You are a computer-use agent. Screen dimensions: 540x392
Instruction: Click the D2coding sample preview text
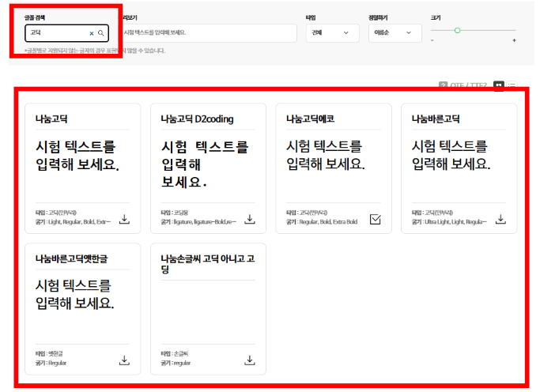(x=205, y=164)
